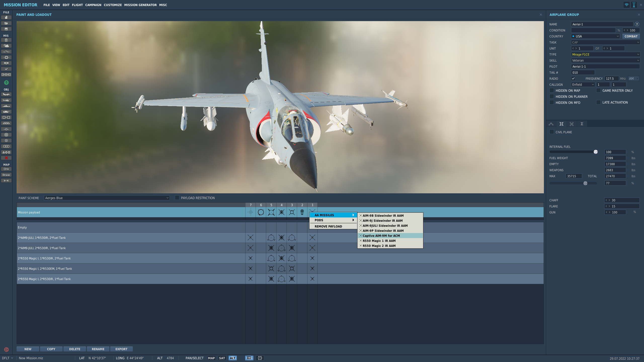Select the ship unit placement tool

click(6, 106)
